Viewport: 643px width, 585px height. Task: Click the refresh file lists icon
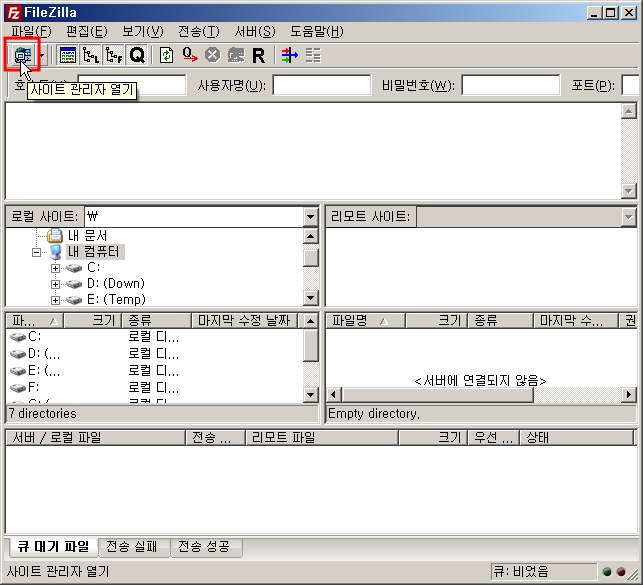166,55
